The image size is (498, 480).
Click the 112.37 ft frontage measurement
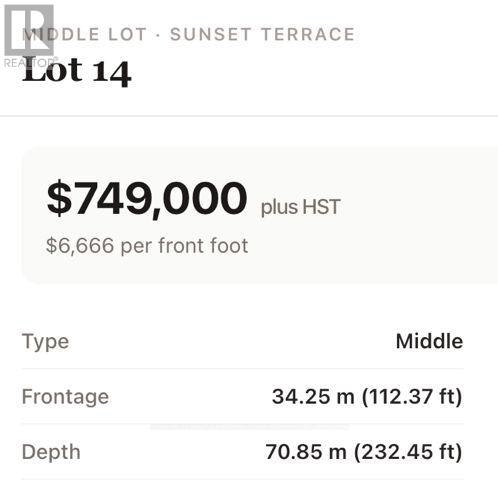click(412, 397)
